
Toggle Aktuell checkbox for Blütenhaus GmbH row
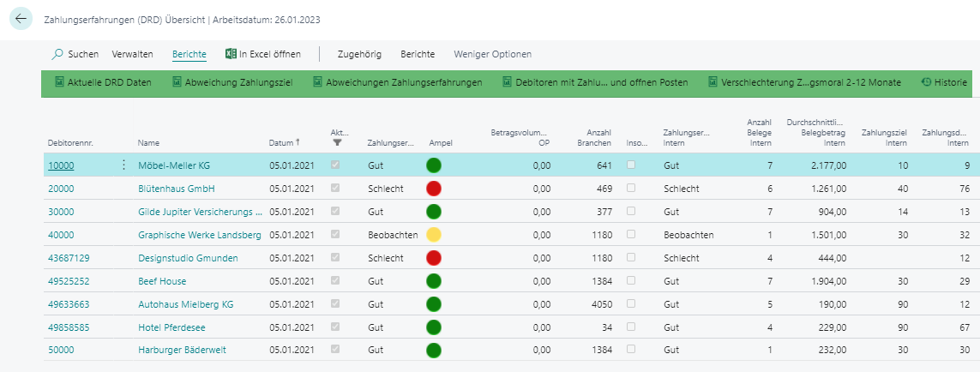coord(335,188)
